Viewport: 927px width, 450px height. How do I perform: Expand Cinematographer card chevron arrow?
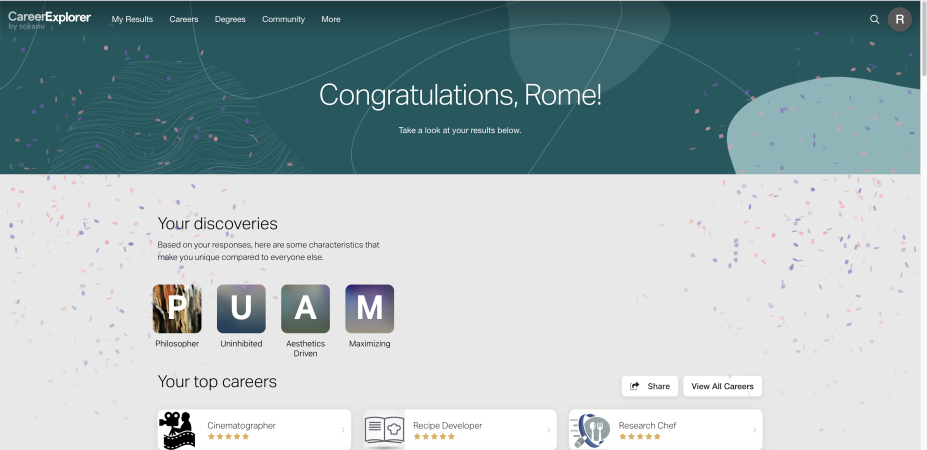coord(342,430)
